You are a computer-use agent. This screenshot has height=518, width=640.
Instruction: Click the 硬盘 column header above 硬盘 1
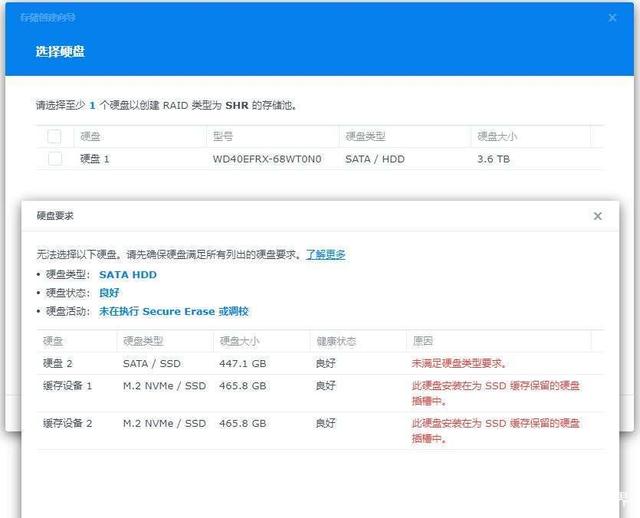coord(90,136)
